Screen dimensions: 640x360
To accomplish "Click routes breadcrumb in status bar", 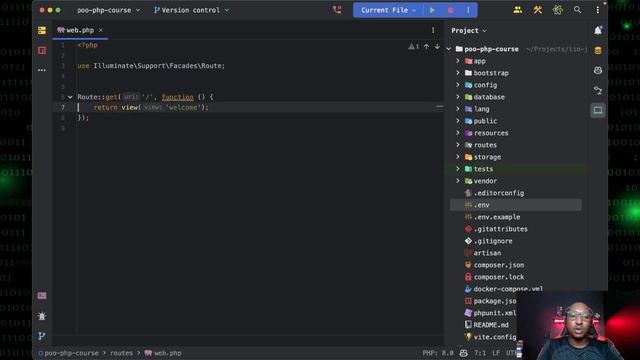I will click(x=121, y=353).
